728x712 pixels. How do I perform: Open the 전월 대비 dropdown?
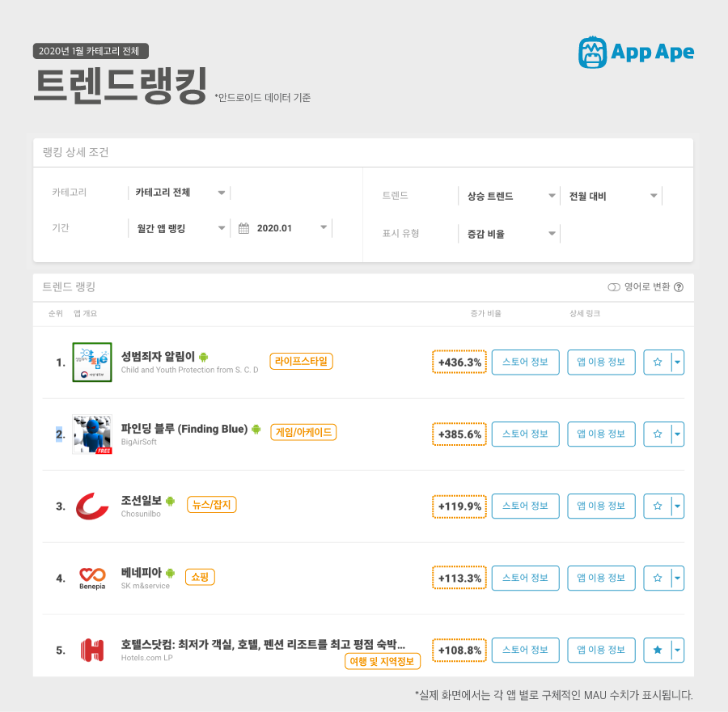coord(612,196)
